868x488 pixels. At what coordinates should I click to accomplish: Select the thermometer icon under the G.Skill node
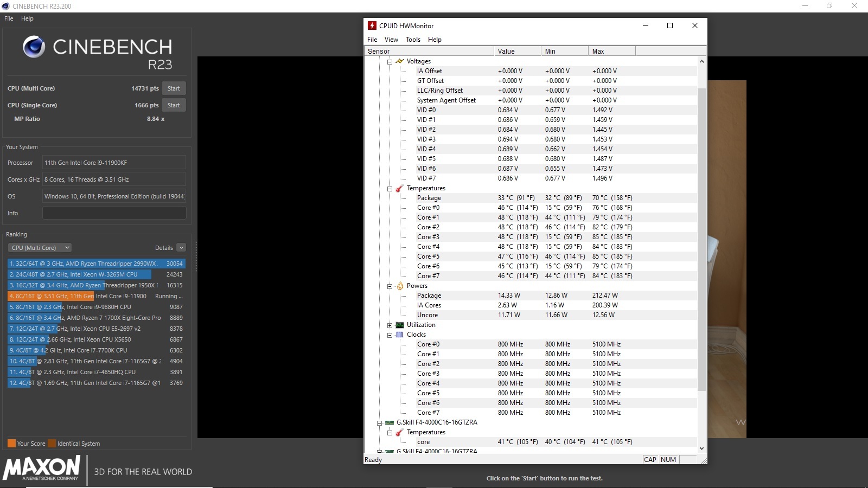(400, 432)
